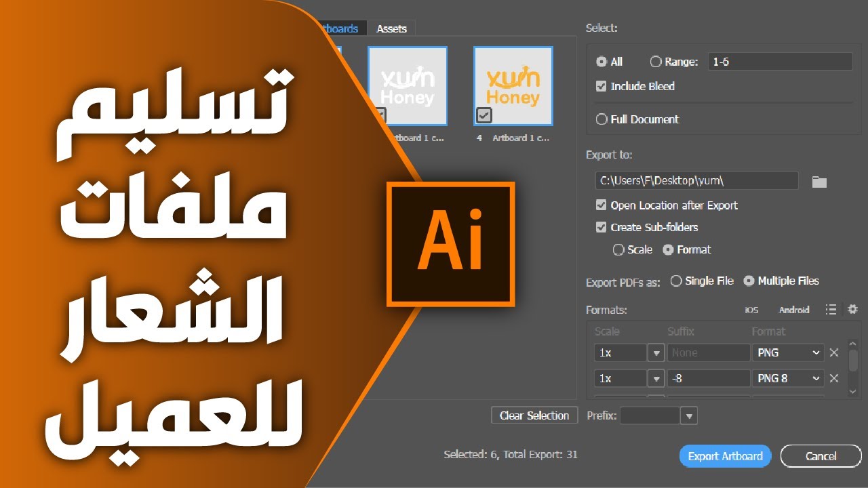The width and height of the screenshot is (868, 488).
Task: Open the PNG format dropdown
Action: point(788,352)
